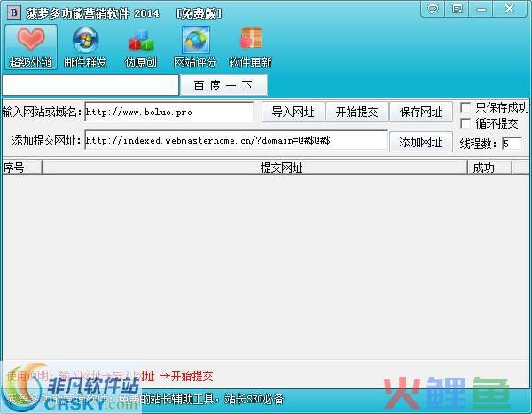532x414 pixels.
Task: Minimize the window
Action: pyautogui.click(x=481, y=9)
